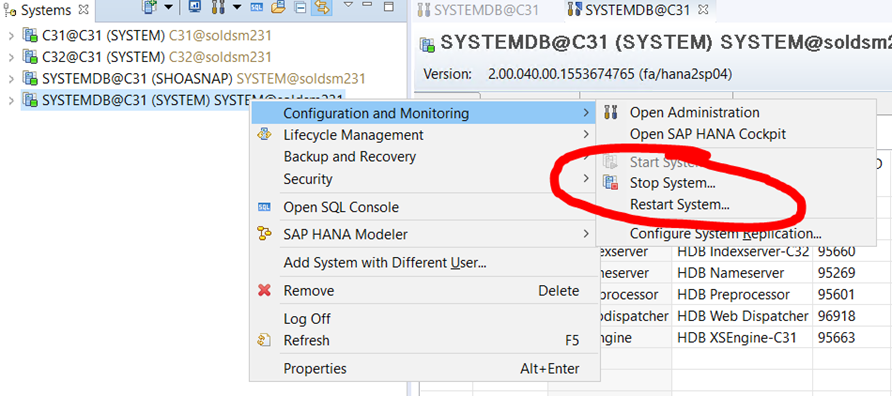Open the Systems view menu triangle
This screenshot has width=892, height=396.
click(349, 5)
